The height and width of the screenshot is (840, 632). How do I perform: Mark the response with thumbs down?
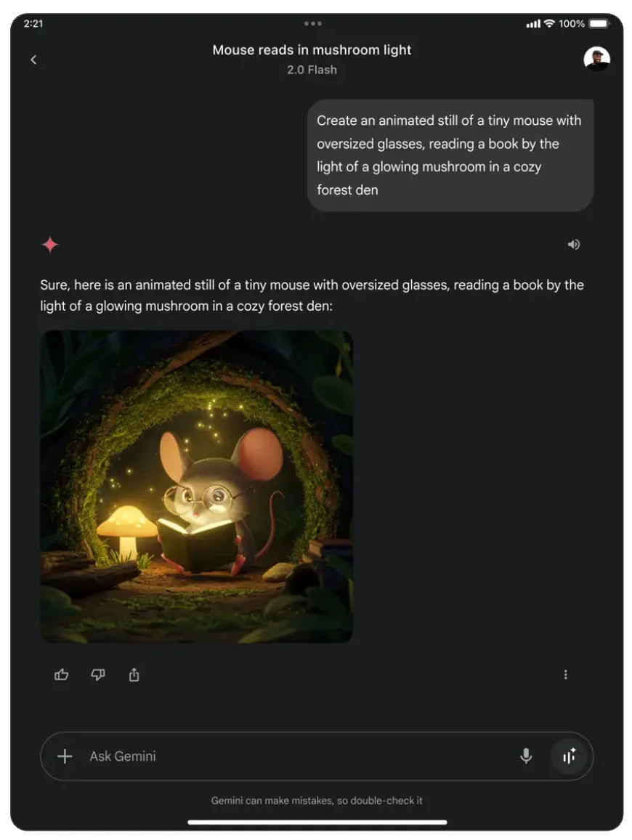(97, 674)
